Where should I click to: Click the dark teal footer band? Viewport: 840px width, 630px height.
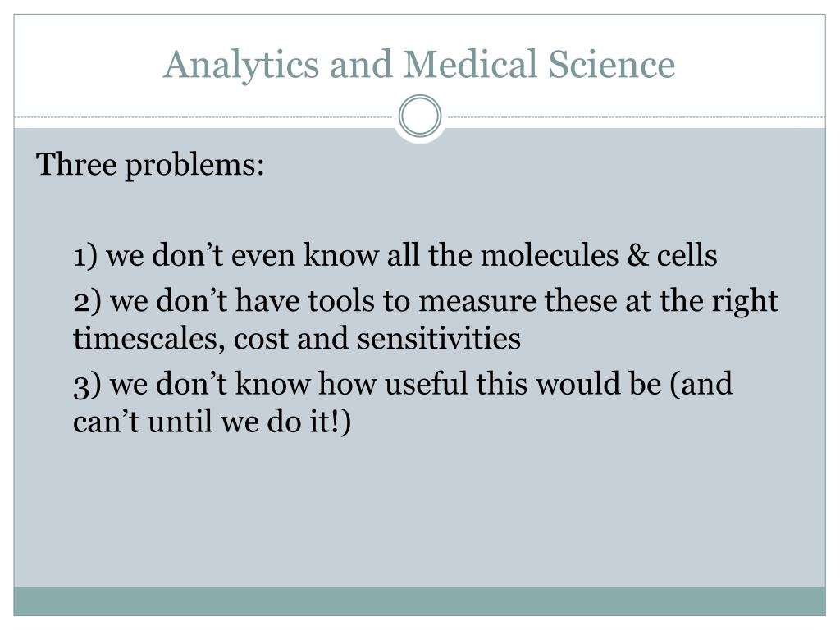[419, 601]
